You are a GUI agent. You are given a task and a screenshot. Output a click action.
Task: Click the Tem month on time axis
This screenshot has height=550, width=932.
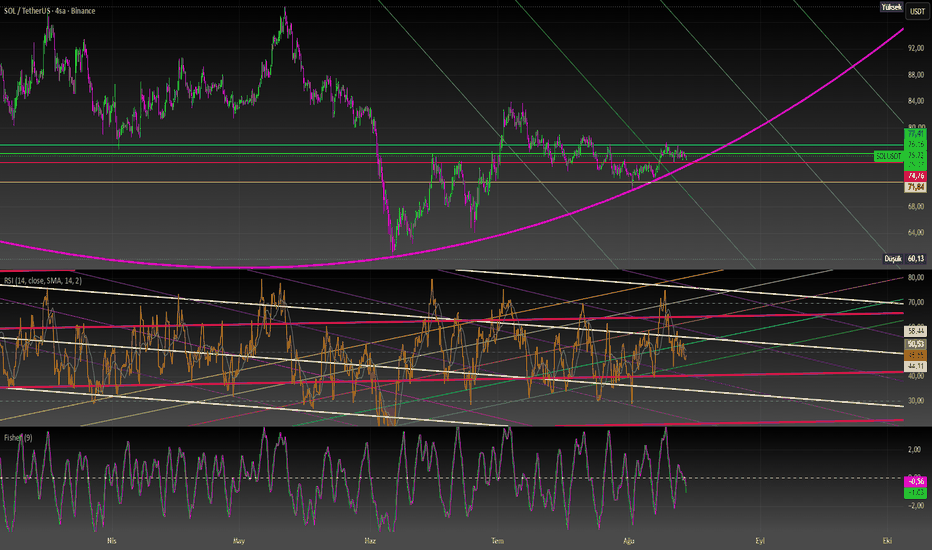point(498,541)
